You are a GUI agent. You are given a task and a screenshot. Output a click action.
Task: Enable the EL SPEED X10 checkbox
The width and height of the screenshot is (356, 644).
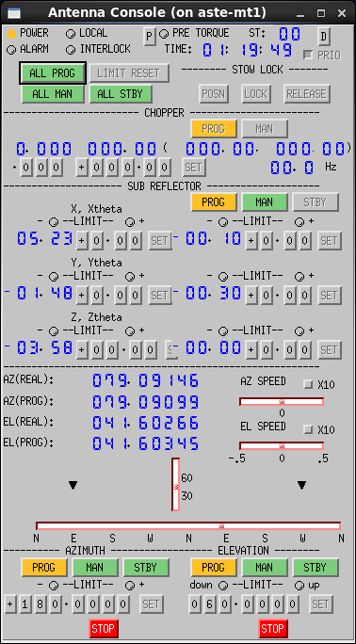tap(308, 429)
